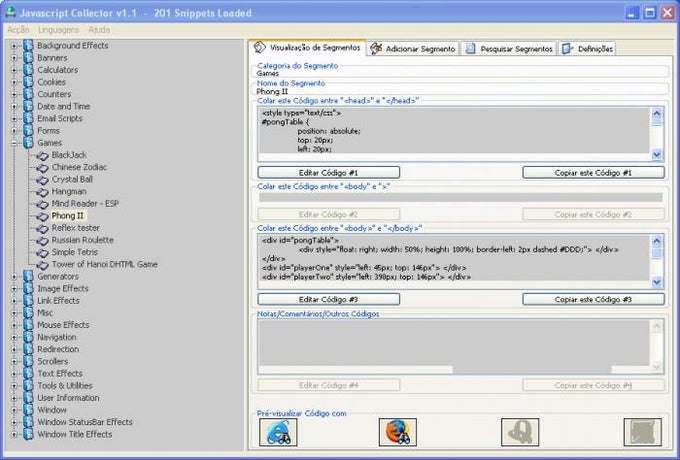Expand the Window StatusBar Effects tree node
The width and height of the screenshot is (680, 460).
click(14, 422)
